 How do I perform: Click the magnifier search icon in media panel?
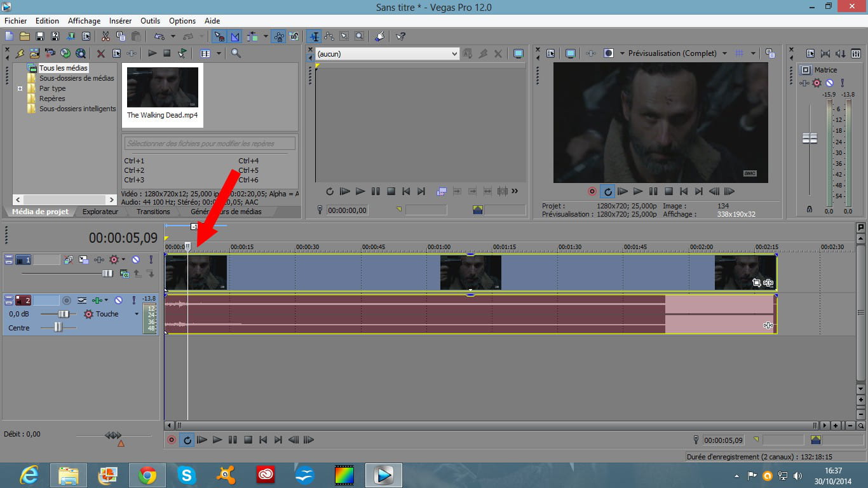coord(236,53)
